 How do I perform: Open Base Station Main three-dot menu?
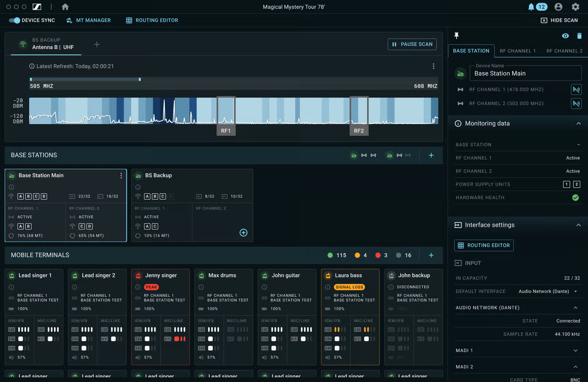(121, 175)
